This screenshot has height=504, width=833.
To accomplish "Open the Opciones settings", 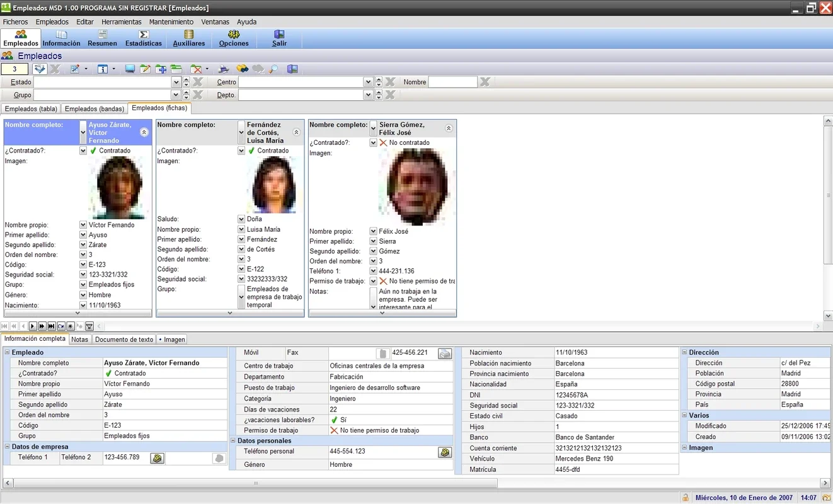I will [234, 38].
